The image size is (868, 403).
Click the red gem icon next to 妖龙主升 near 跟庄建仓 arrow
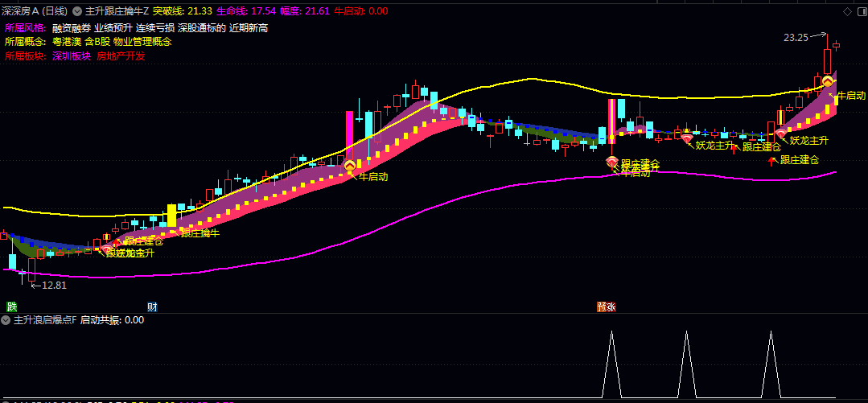[x=688, y=138]
